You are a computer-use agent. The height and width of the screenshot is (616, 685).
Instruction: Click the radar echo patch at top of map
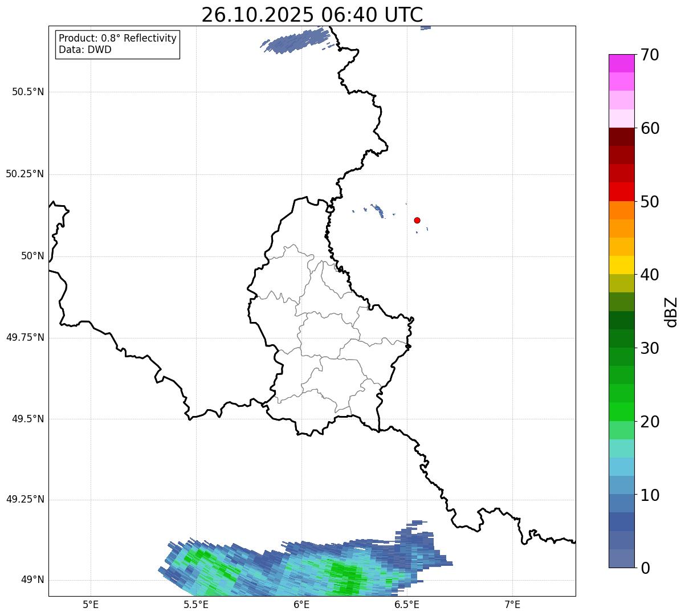point(296,42)
